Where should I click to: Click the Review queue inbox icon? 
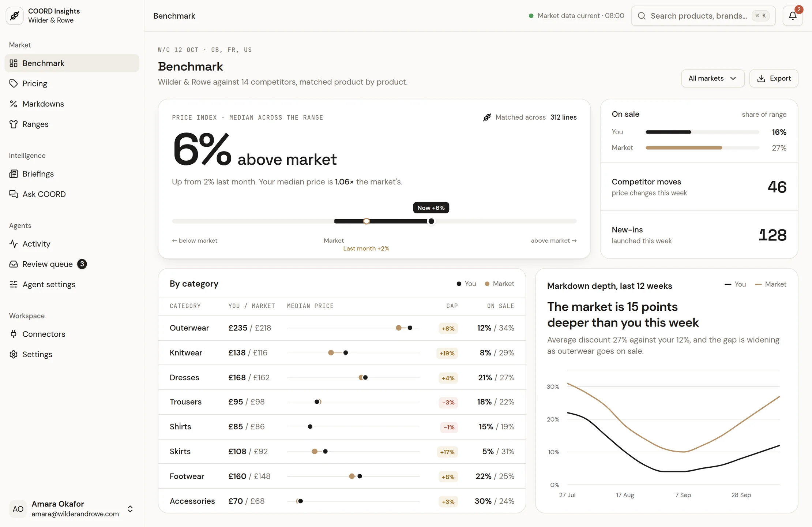(x=14, y=264)
